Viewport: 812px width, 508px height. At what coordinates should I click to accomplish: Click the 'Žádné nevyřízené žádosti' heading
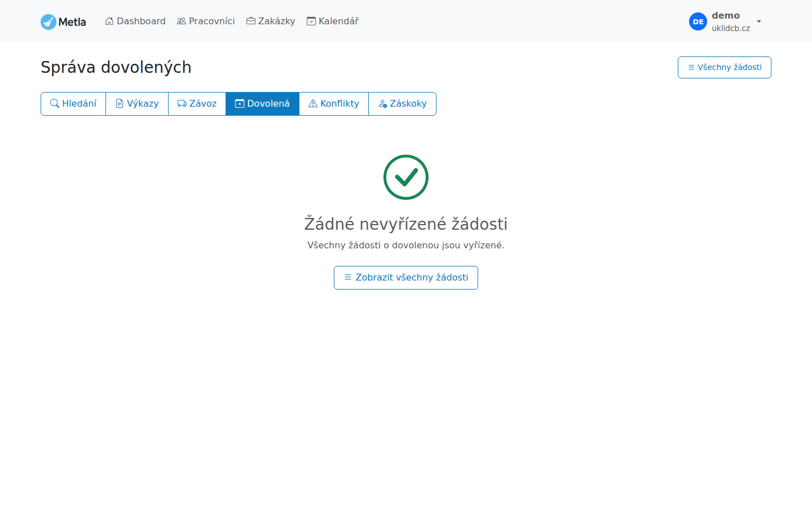[406, 224]
